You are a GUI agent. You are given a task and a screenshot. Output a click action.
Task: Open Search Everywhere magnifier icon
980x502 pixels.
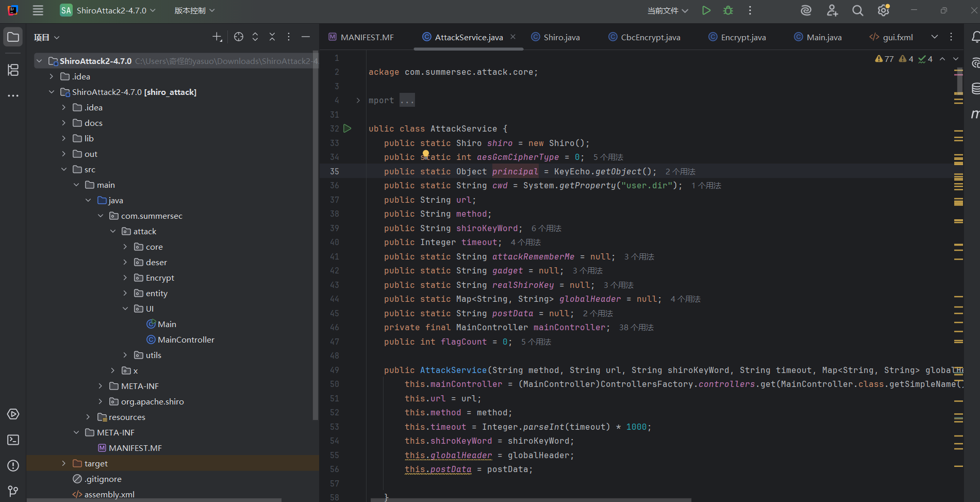coord(857,10)
